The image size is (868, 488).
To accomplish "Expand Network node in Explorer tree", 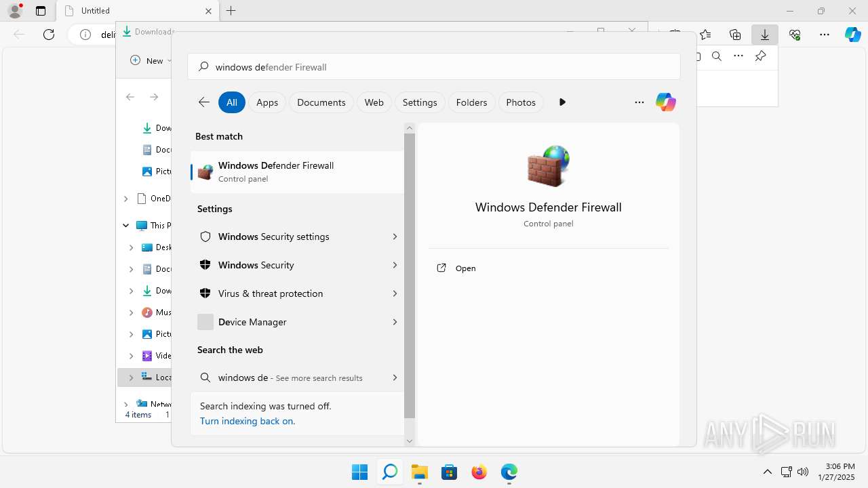I will (x=126, y=405).
